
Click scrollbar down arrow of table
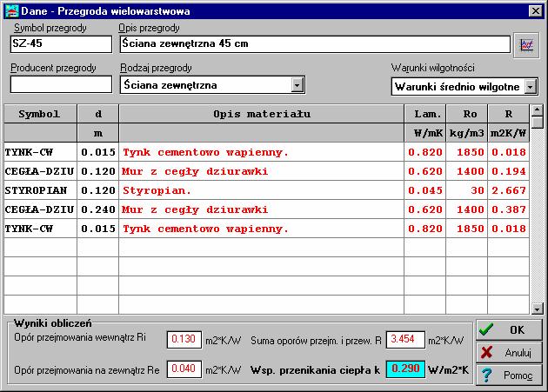tap(537, 309)
